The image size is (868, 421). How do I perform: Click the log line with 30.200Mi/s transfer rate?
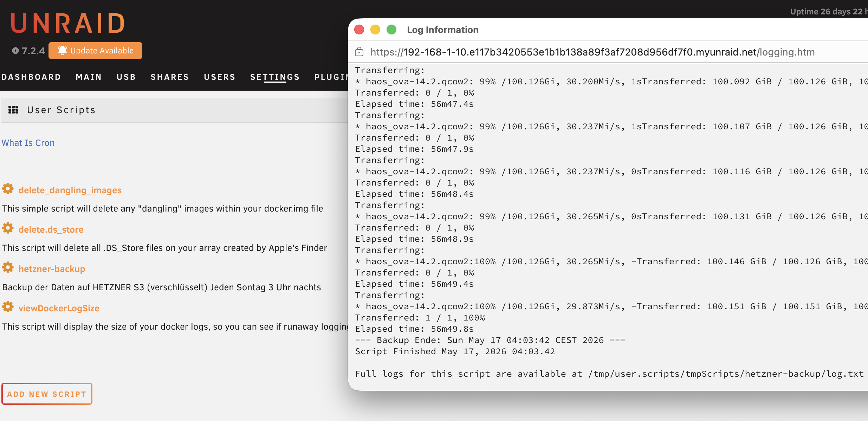611,82
